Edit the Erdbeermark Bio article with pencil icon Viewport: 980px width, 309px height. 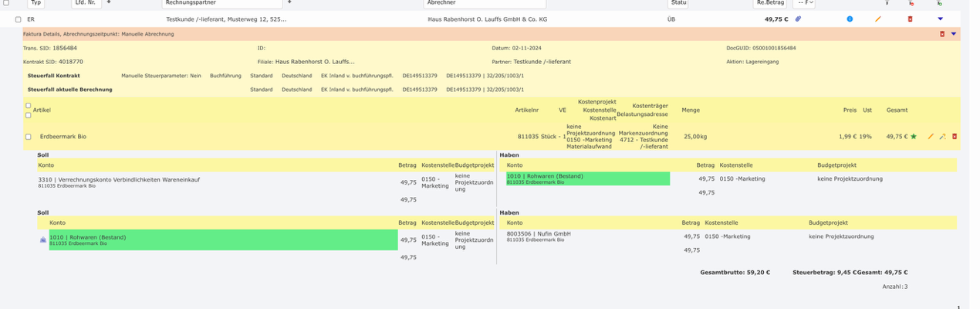[x=931, y=137]
